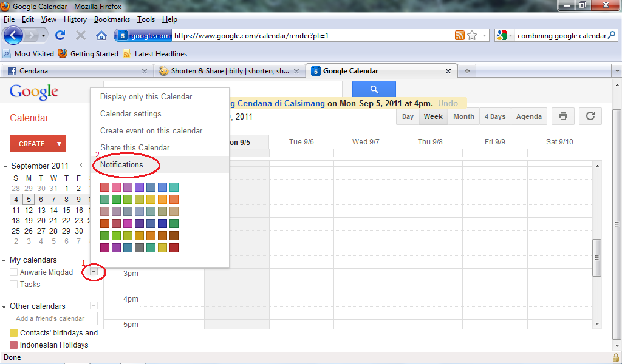Go back with Firefox back arrow
Image resolution: width=622 pixels, height=364 pixels.
click(13, 36)
